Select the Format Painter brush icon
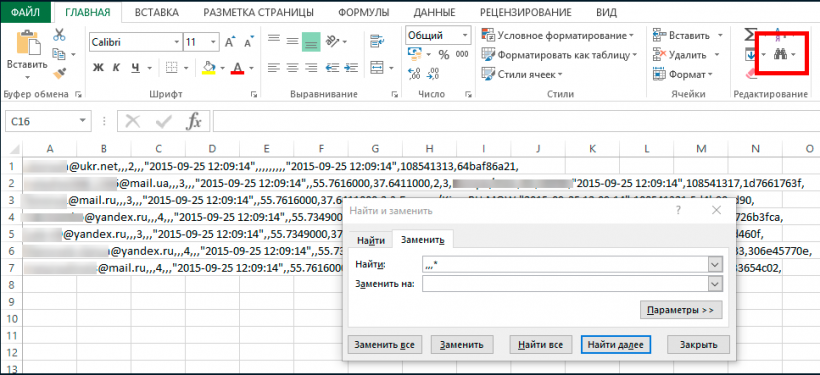Image resolution: width=820 pixels, height=375 pixels. (59, 72)
